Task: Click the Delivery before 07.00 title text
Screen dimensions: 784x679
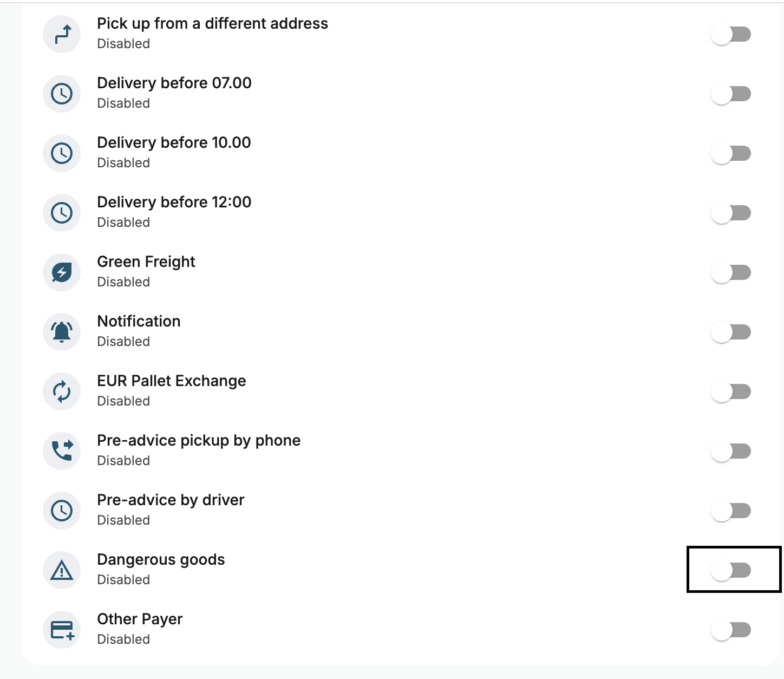Action: (x=174, y=83)
